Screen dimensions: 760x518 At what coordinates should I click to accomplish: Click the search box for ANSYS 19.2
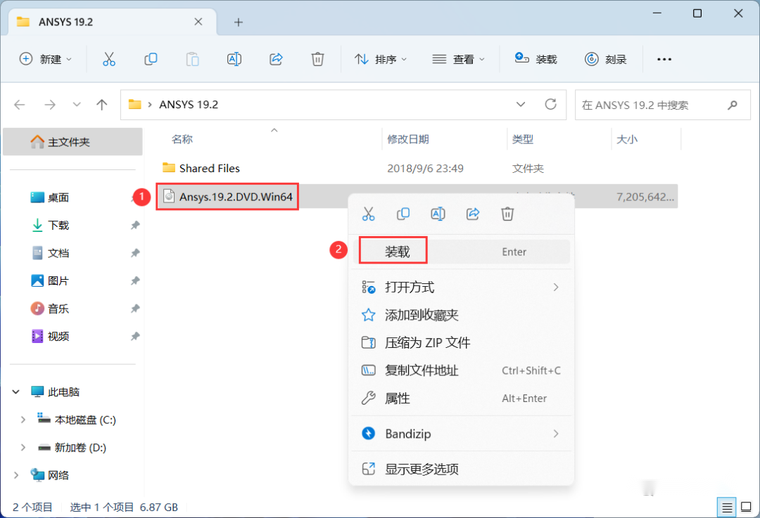tap(663, 105)
